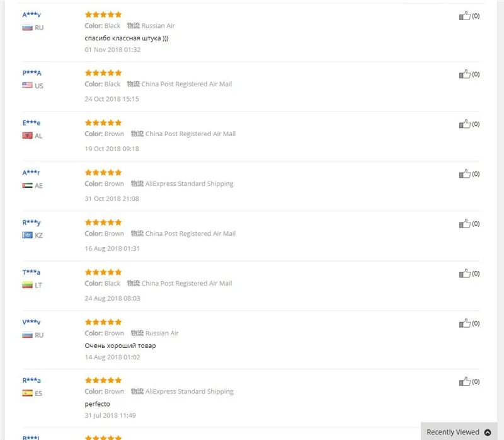Give a thumbs-up to E***e's review

coord(464,124)
